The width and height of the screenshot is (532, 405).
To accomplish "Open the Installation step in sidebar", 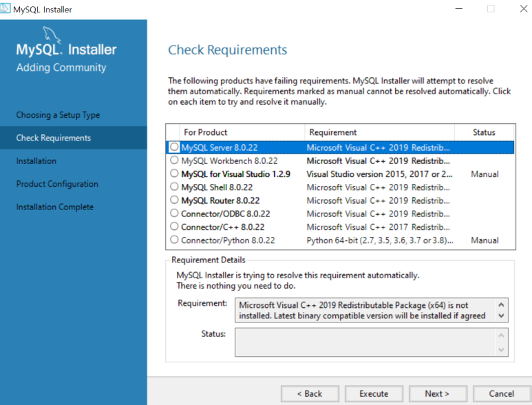I will [x=36, y=161].
